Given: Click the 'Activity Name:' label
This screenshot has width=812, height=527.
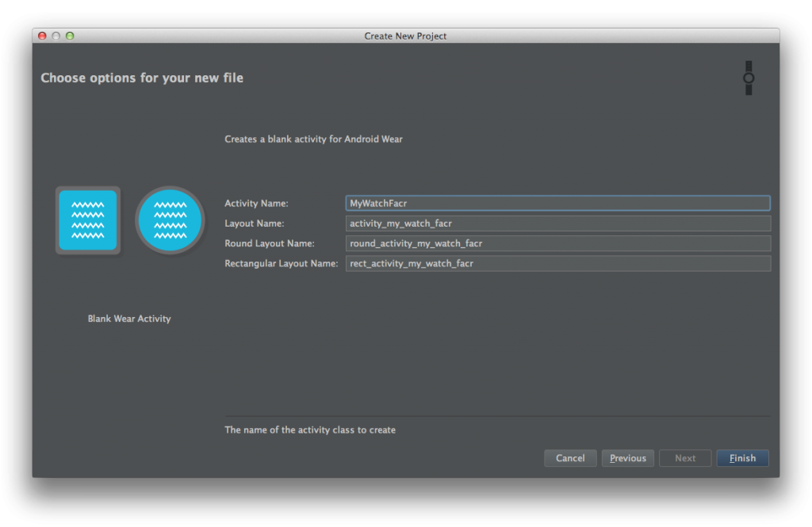Looking at the screenshot, I should (x=256, y=204).
